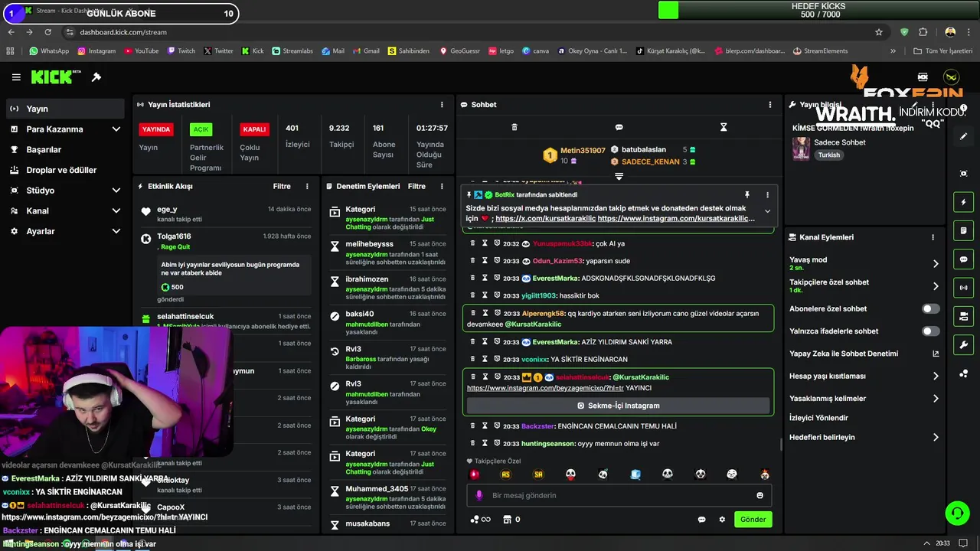The image size is (980, 551).
Task: Click the wrench icon in right sidebar
Action: [x=964, y=345]
